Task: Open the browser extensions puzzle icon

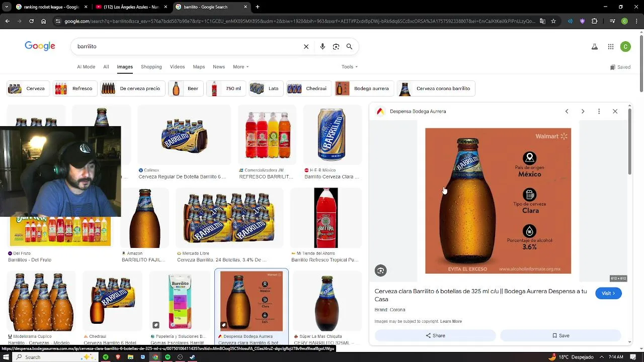Action: tap(594, 21)
